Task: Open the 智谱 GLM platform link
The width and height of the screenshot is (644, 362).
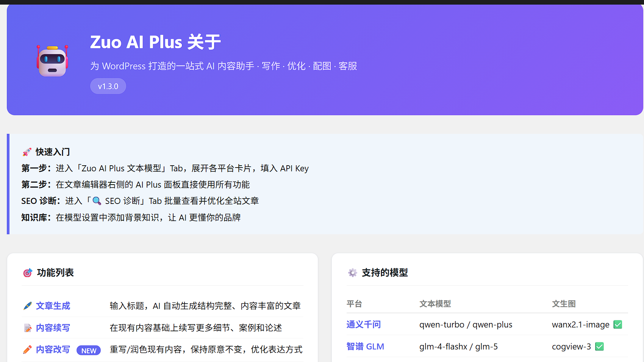Action: tap(365, 346)
